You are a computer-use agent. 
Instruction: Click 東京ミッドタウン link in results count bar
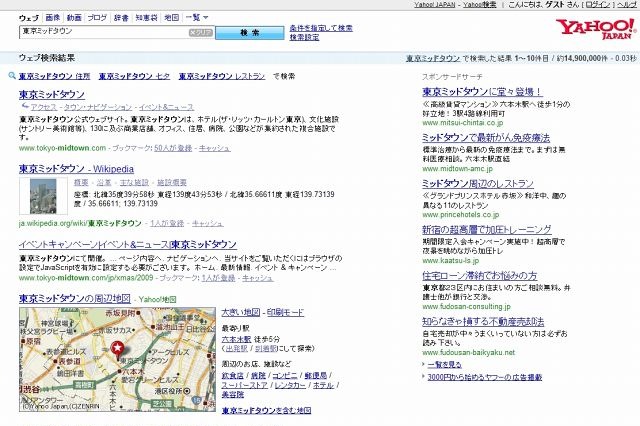[x=433, y=58]
